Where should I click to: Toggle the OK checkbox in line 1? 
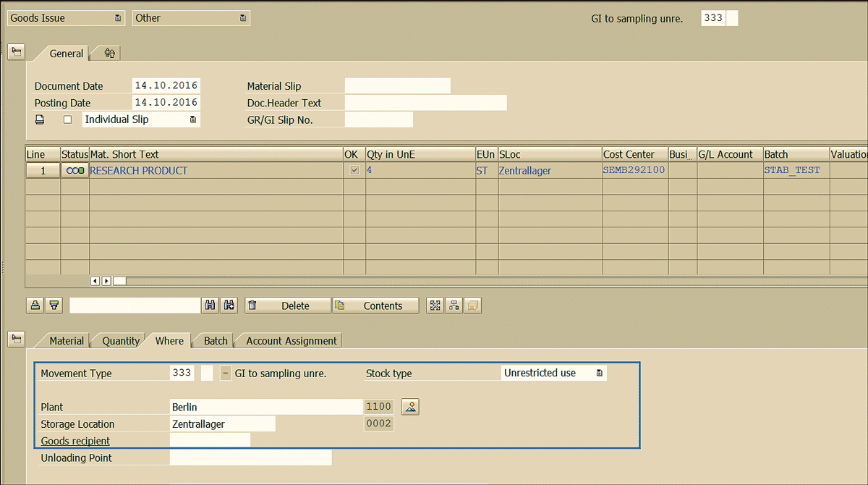pos(354,171)
